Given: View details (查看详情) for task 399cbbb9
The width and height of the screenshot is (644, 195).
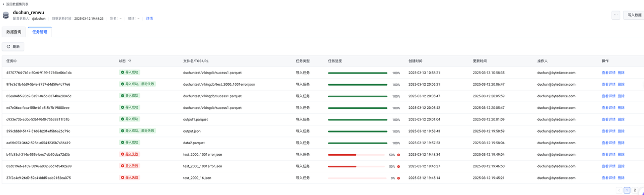Looking at the screenshot, I should point(608,131).
